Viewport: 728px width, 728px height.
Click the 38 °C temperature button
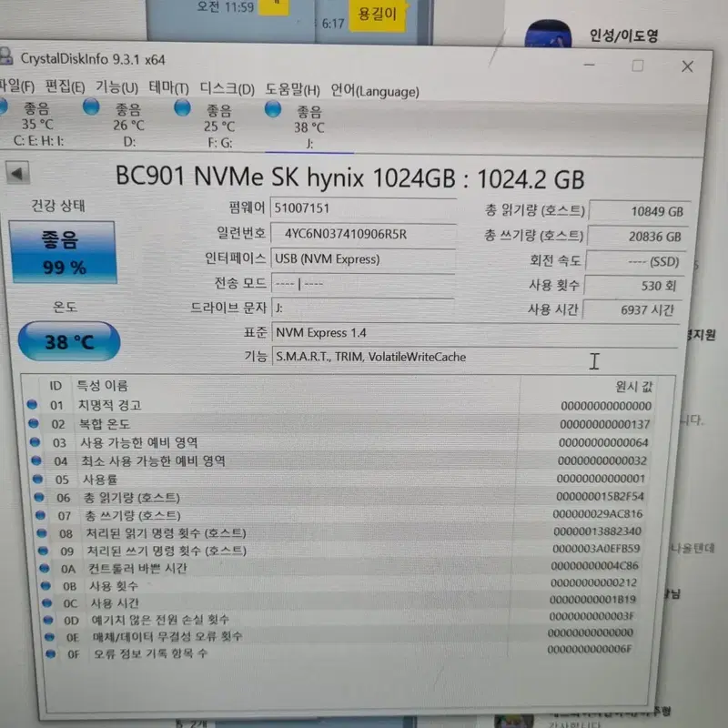click(x=69, y=341)
